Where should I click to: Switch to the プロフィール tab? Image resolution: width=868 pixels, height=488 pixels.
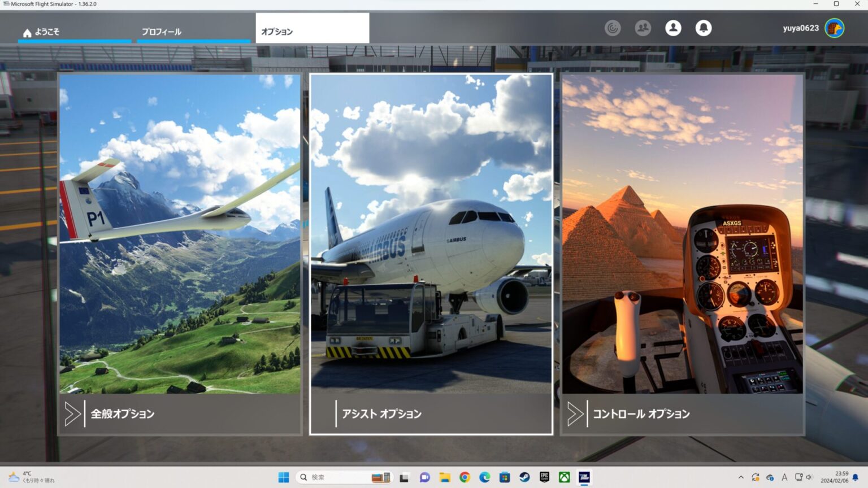162,32
